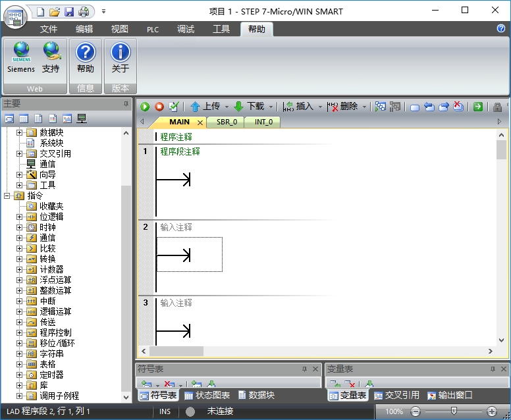Click the project tree scroll down arrow
The width and height of the screenshot is (511, 420).
pyautogui.click(x=126, y=398)
